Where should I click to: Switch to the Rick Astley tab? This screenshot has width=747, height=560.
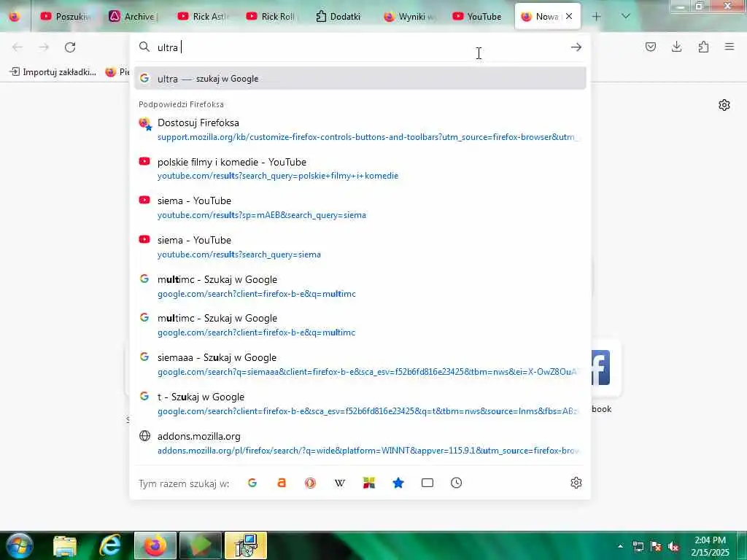[203, 17]
